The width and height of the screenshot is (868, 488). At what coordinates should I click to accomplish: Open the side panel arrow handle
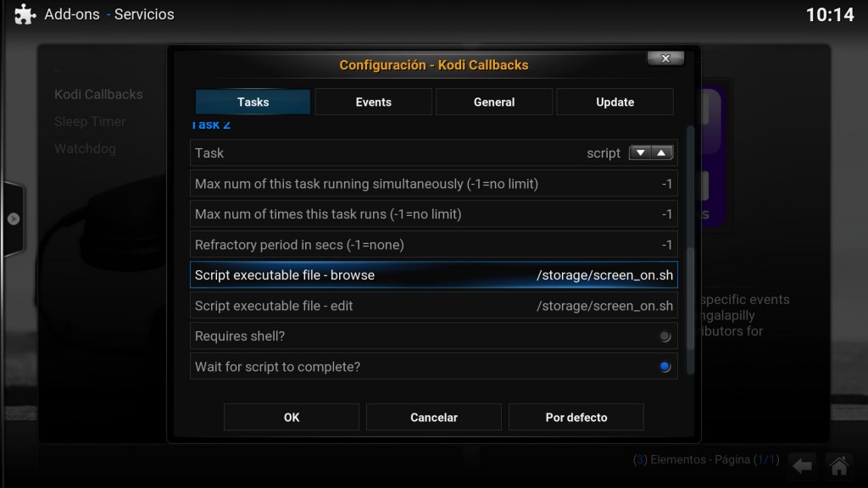tap(14, 219)
